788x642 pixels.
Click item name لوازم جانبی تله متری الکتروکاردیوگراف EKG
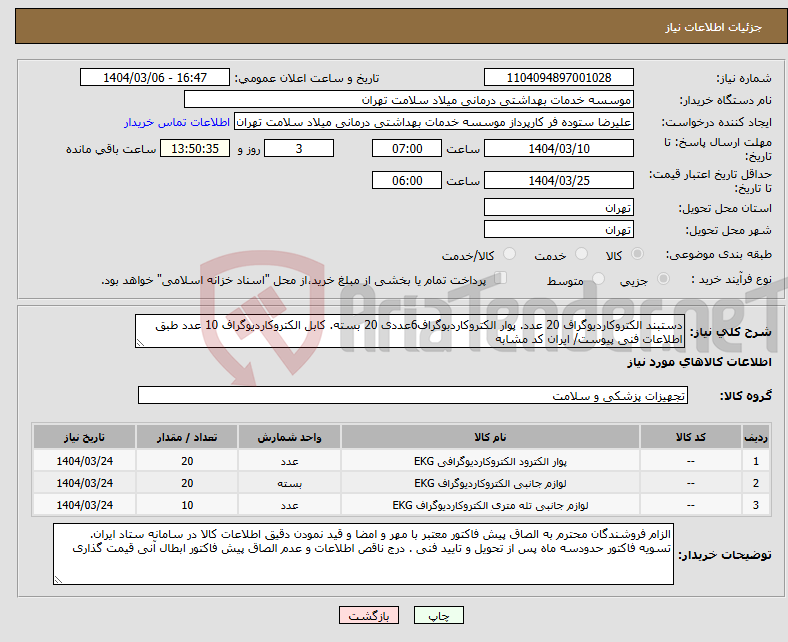pyautogui.click(x=490, y=505)
